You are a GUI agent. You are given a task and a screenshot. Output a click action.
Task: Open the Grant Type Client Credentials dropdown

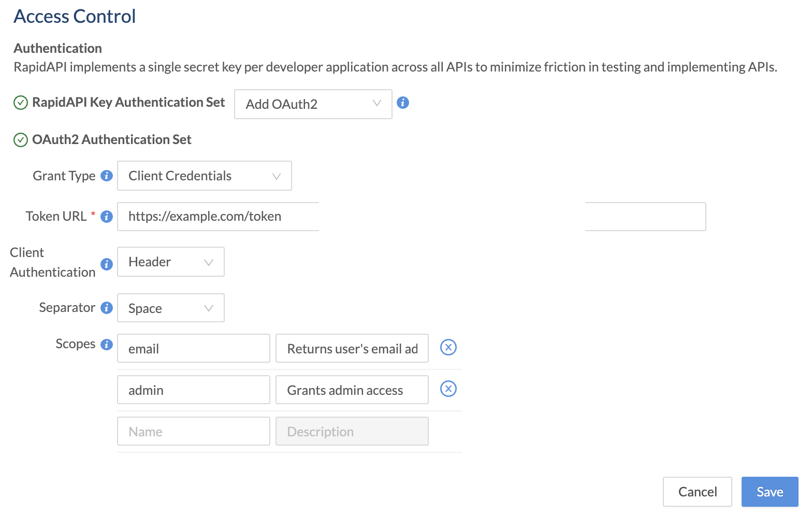[205, 176]
